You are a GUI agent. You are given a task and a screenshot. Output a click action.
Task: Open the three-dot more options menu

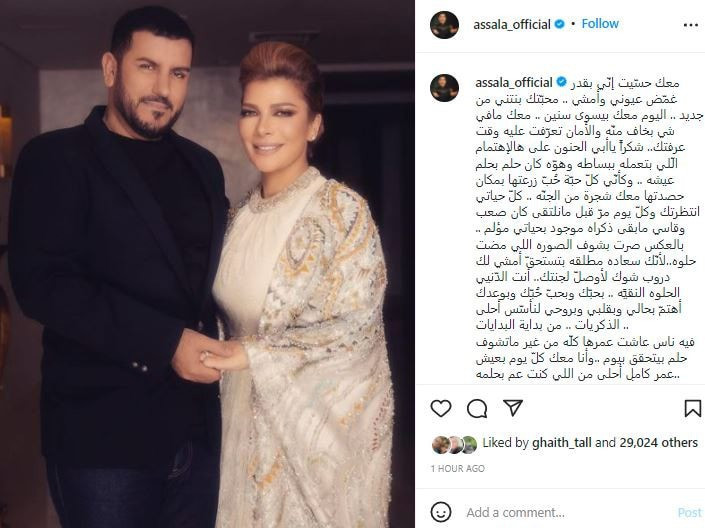coord(691,25)
